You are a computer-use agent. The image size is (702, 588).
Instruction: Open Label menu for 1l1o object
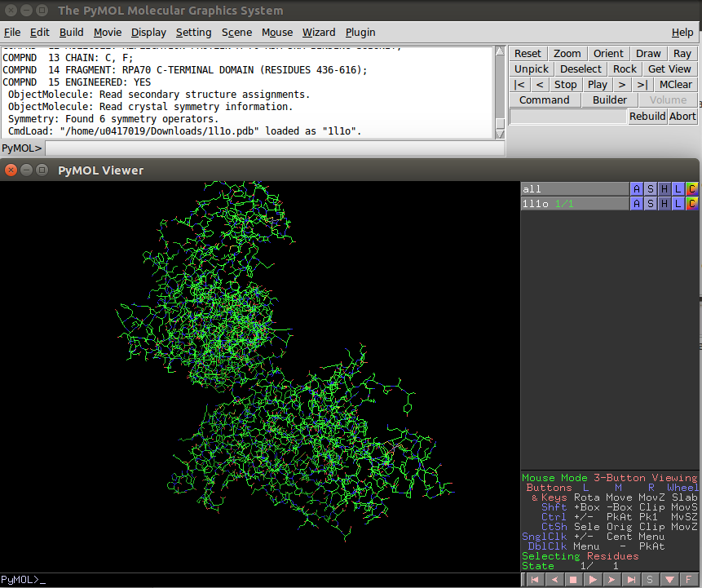click(678, 204)
